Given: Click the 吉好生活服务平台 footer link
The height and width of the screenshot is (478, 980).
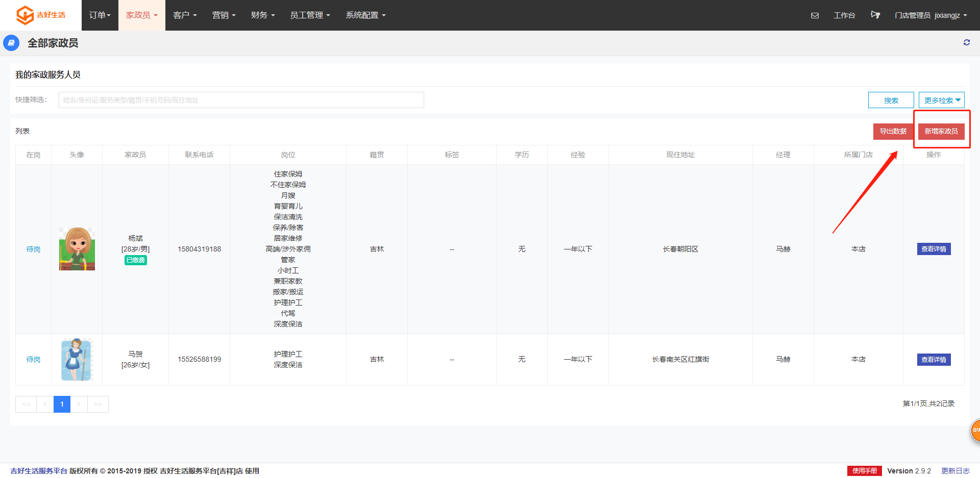Looking at the screenshot, I should click(39, 471).
